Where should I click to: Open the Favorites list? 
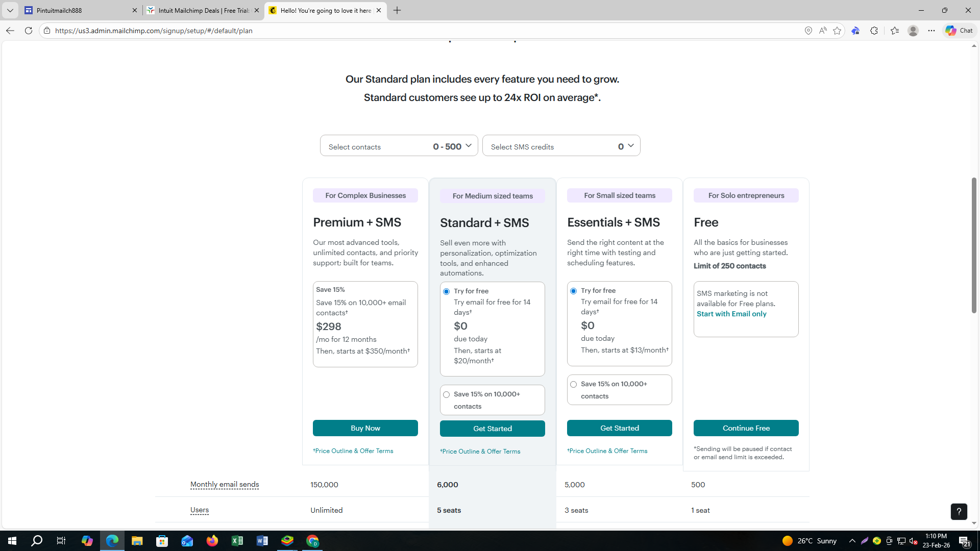pyautogui.click(x=895, y=31)
